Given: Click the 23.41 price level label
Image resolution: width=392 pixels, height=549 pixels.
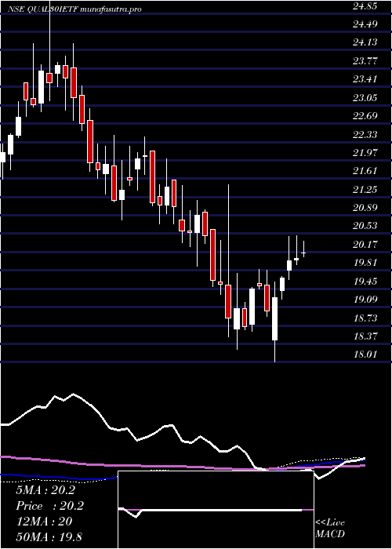Looking at the screenshot, I should 365,78.
